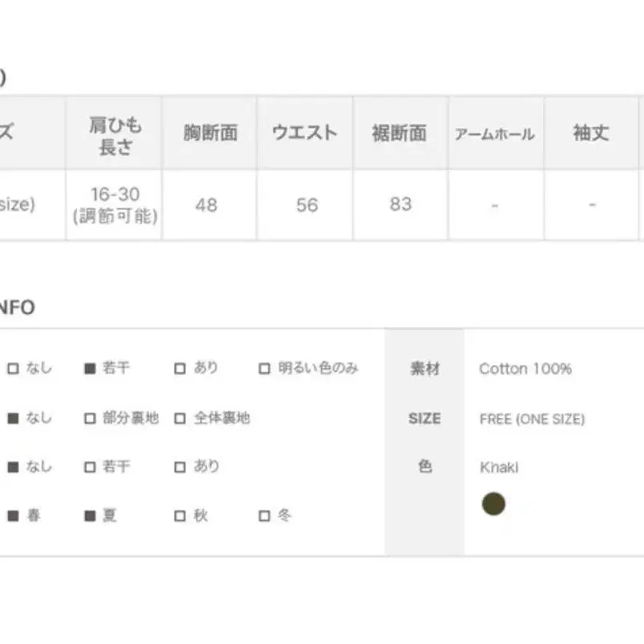Image resolution: width=644 pixels, height=644 pixels.
Task: Select the 冬 season checkbox
Action: click(x=264, y=516)
